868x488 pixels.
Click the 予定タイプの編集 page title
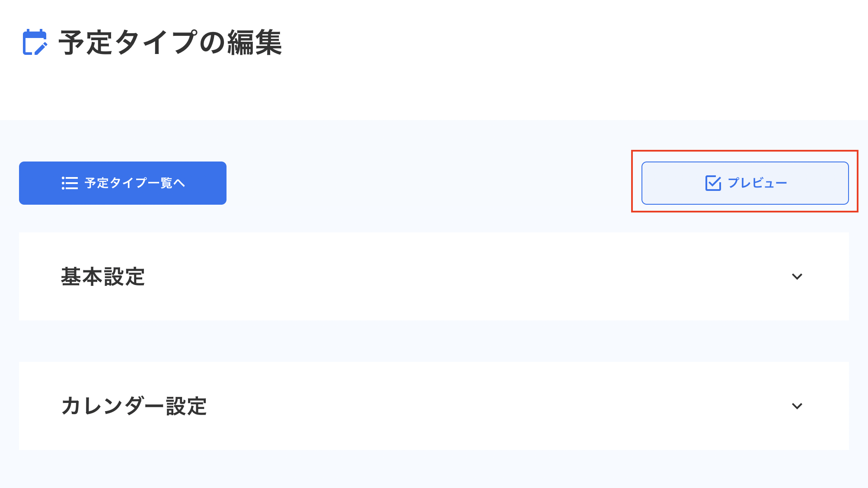tap(170, 43)
